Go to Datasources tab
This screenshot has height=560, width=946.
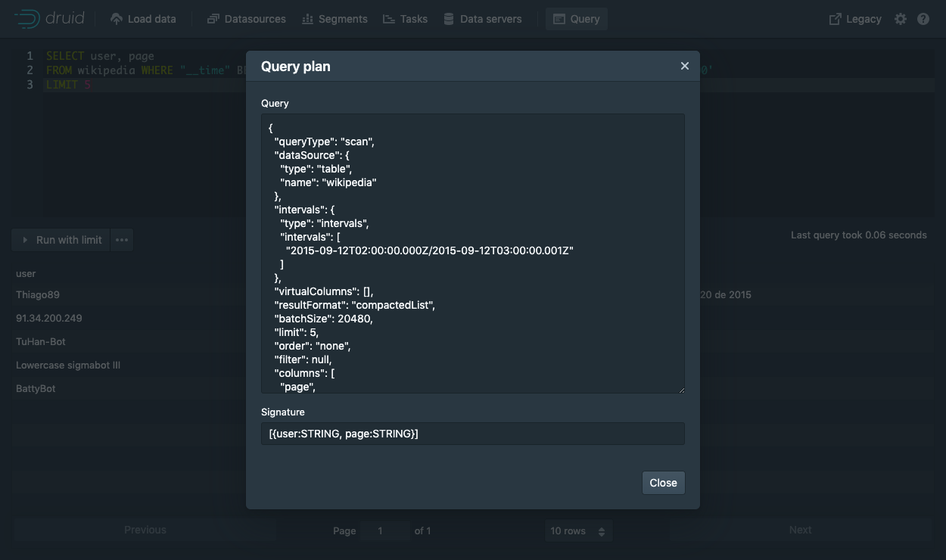coord(247,19)
